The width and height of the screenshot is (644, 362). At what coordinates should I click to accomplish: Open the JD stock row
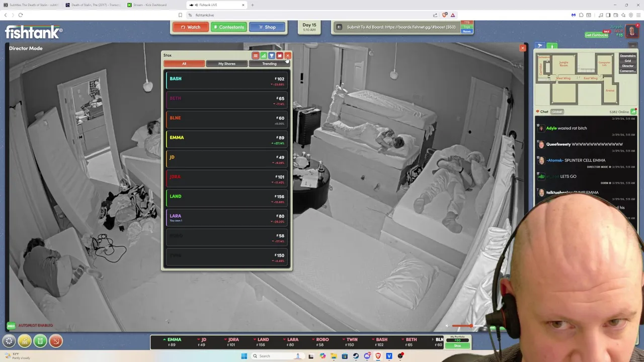(226, 159)
